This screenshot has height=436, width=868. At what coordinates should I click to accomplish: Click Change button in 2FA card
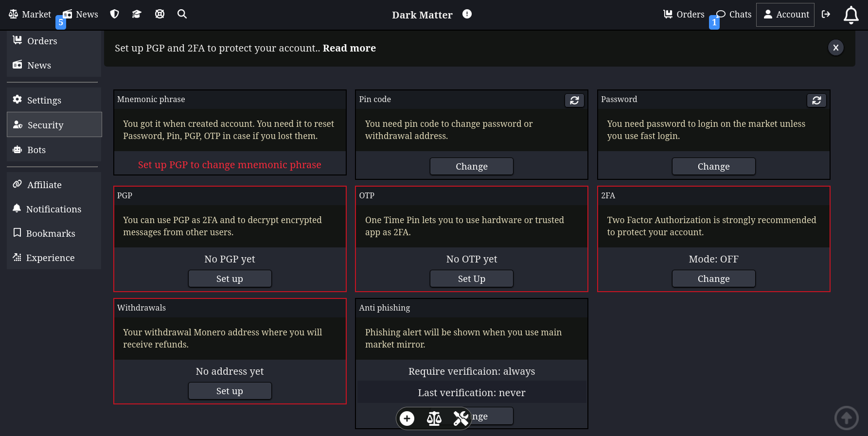tap(713, 279)
